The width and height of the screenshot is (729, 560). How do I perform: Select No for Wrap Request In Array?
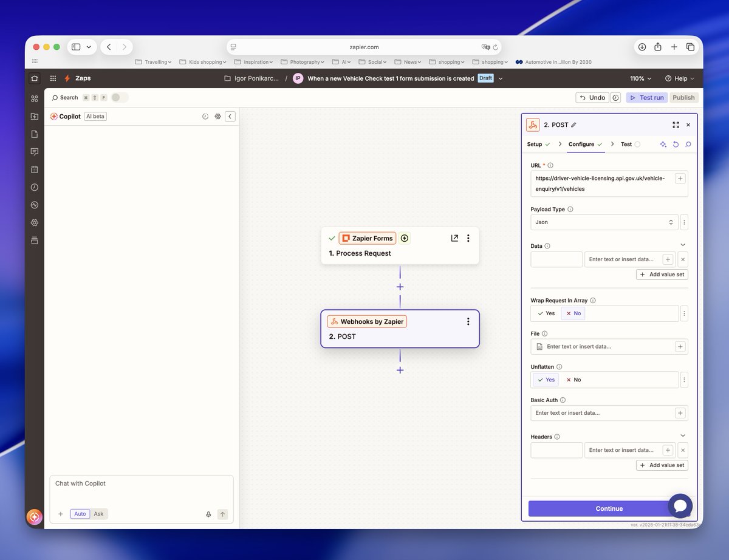point(573,313)
